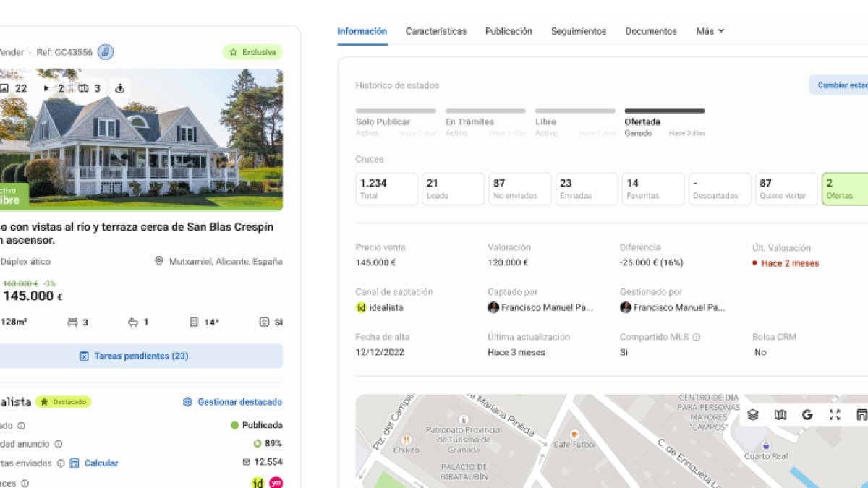This screenshot has width=868, height=488.
Task: Click the copy reference icon beside GC43556
Action: tap(106, 52)
